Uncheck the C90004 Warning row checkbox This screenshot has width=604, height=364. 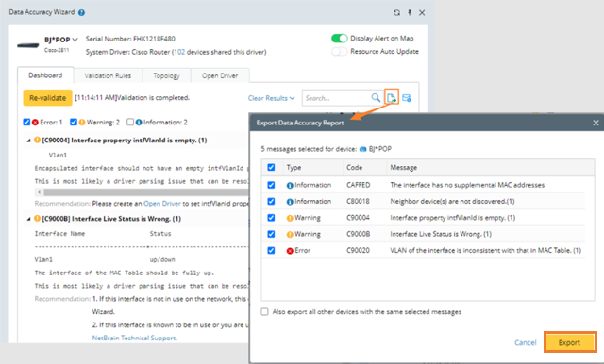pos(271,218)
